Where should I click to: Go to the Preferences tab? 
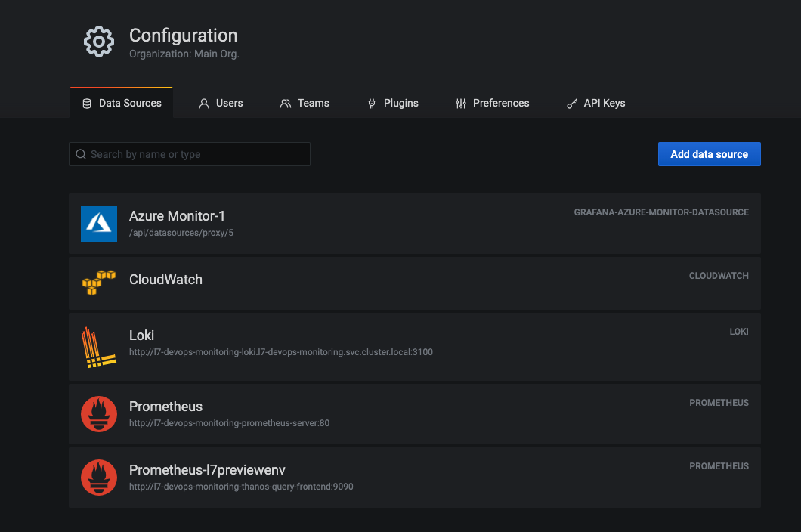point(493,104)
